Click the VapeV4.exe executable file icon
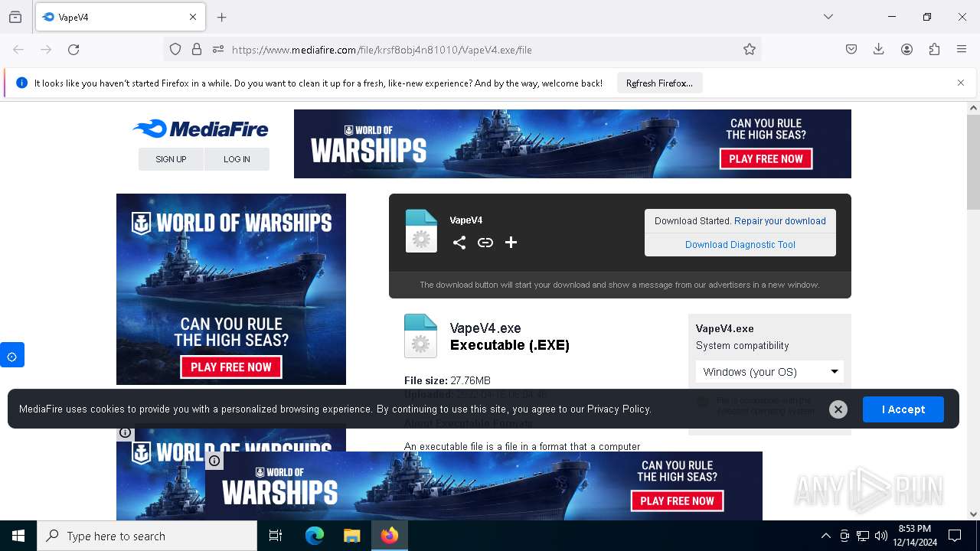The width and height of the screenshot is (980, 551). (x=420, y=336)
